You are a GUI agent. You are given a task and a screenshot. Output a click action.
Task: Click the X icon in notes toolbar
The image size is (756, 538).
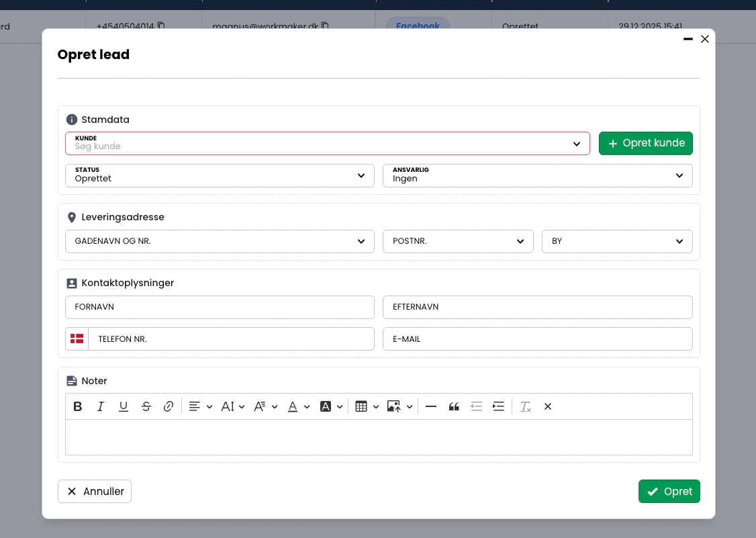pos(548,407)
